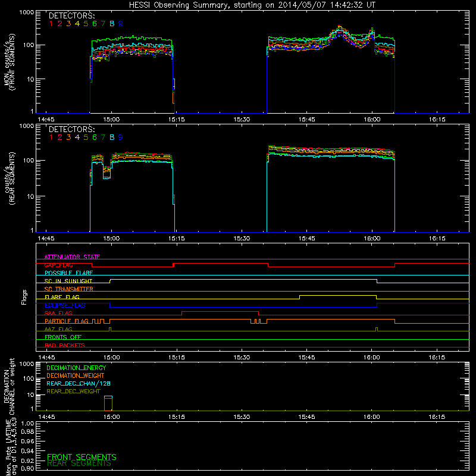The height and width of the screenshot is (476, 476).
Task: Click orange detector 3 in front segments legend
Action: (68, 24)
